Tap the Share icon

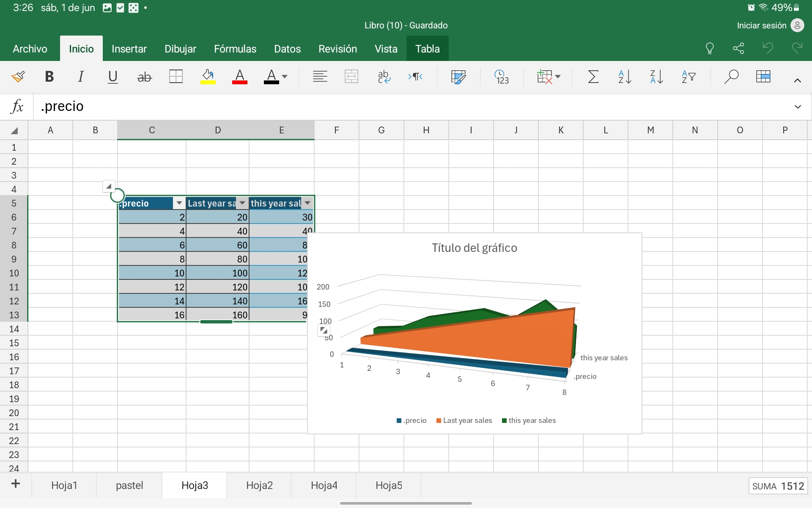click(738, 48)
